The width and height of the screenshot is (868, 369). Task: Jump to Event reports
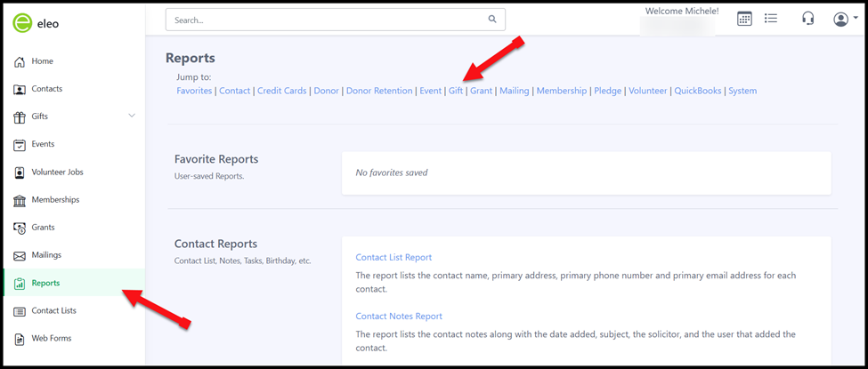click(431, 91)
